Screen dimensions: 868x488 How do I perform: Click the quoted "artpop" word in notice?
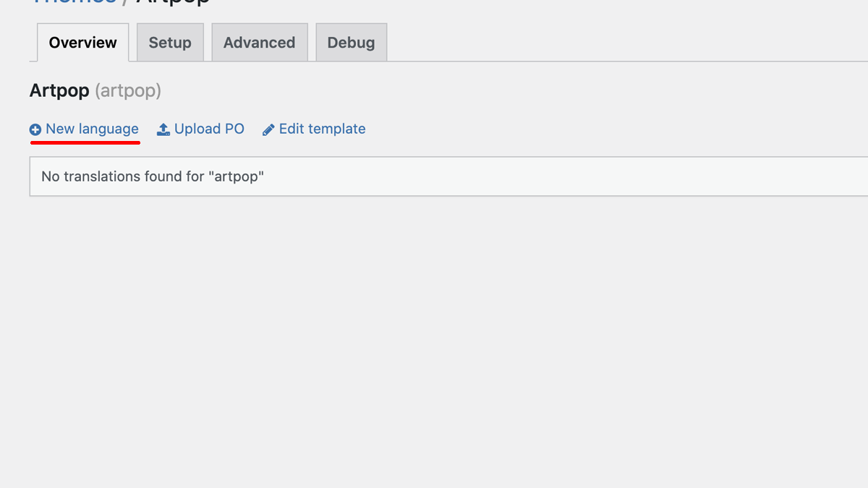[x=237, y=176]
